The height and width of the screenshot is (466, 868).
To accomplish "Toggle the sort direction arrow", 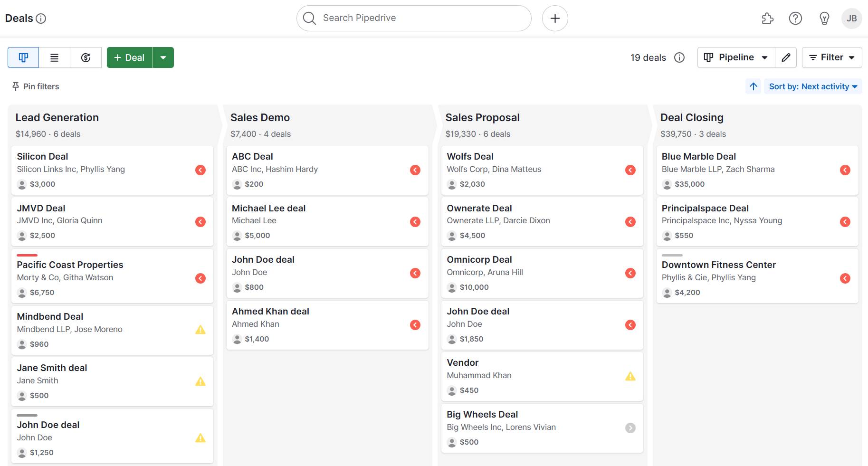I will (x=753, y=86).
